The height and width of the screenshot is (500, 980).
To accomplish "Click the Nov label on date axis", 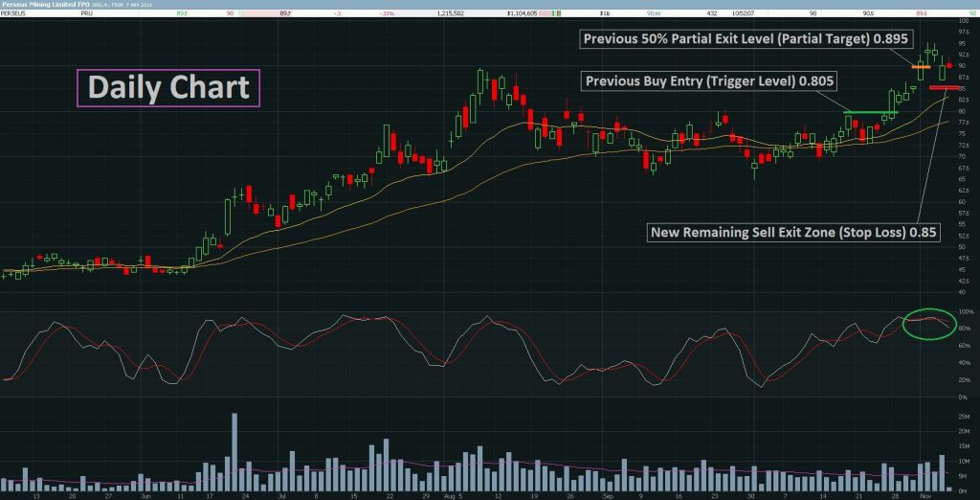I will click(x=925, y=495).
